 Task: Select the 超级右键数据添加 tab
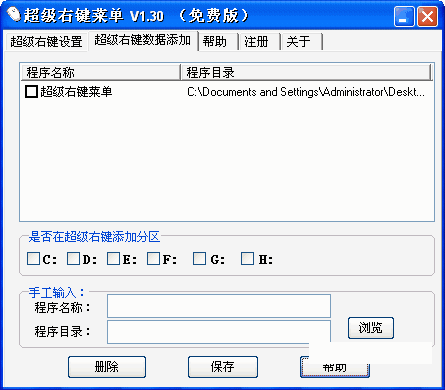(x=143, y=40)
